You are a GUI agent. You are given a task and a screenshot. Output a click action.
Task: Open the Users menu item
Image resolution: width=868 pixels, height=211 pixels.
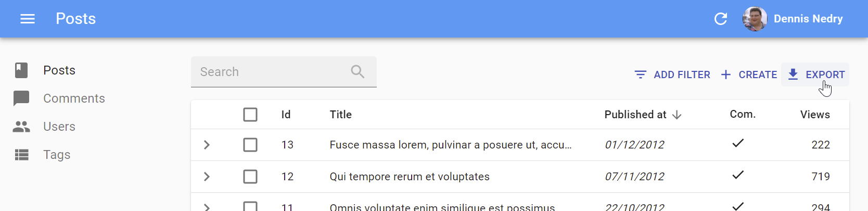click(x=59, y=127)
